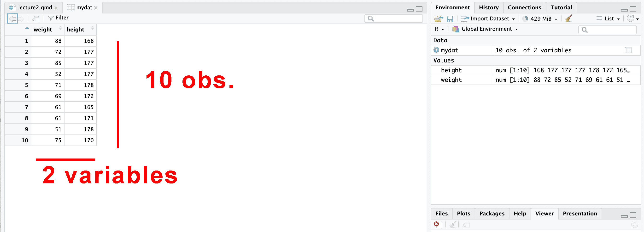Click the red clear viewer icon
Screen dimensions: 644x232
pos(436,224)
